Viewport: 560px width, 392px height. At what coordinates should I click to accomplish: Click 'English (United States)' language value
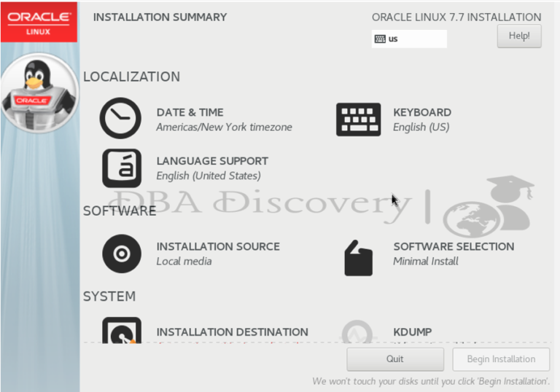click(x=209, y=176)
